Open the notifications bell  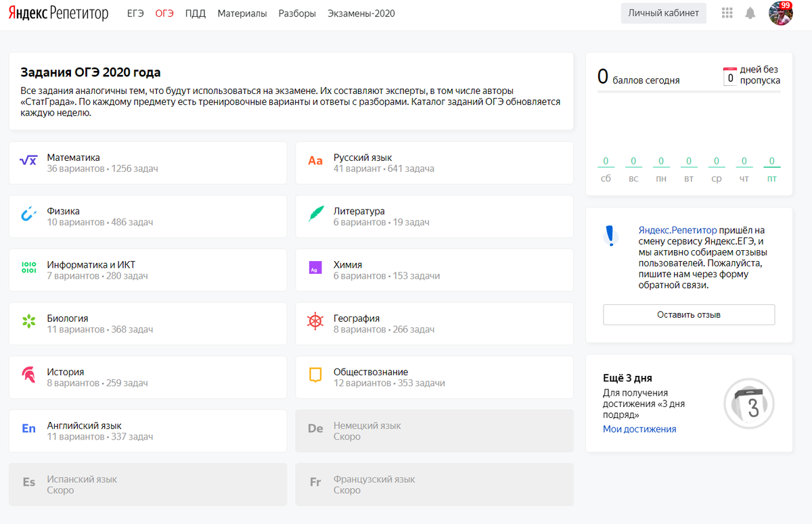(750, 14)
